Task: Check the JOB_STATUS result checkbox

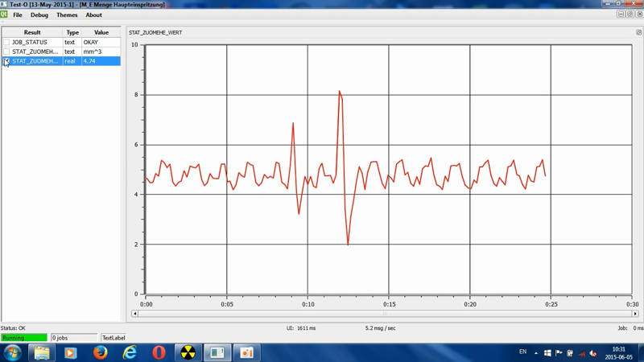Action: tap(6, 43)
